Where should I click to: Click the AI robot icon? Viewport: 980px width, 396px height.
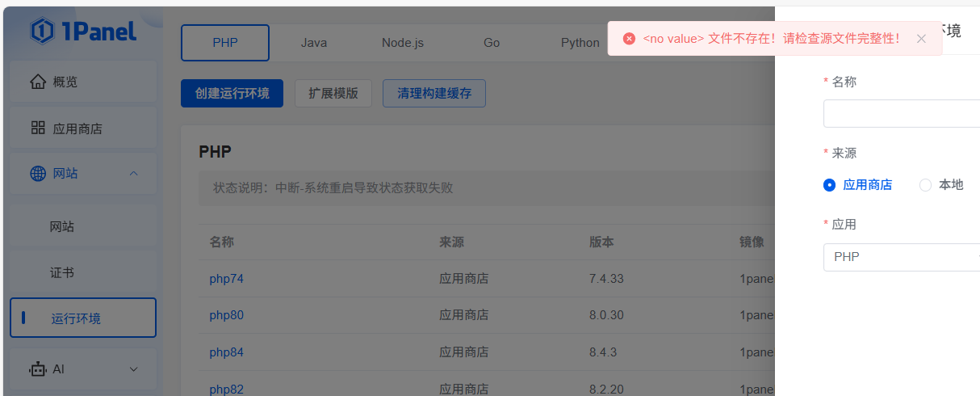[37, 369]
